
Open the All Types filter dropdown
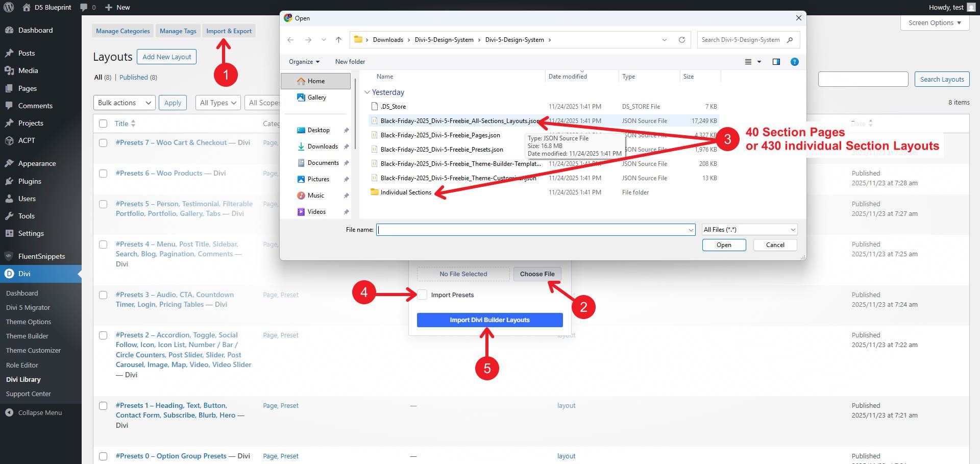point(217,102)
